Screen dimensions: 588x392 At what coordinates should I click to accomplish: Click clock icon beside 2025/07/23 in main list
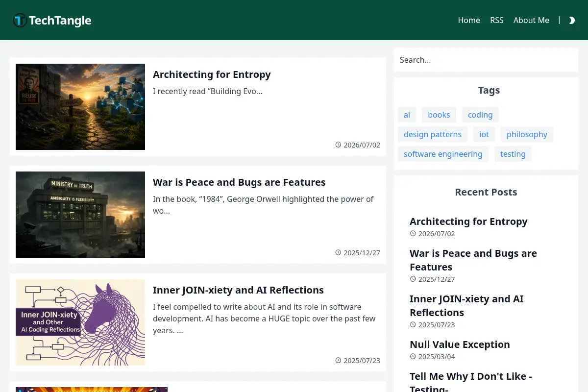338,361
